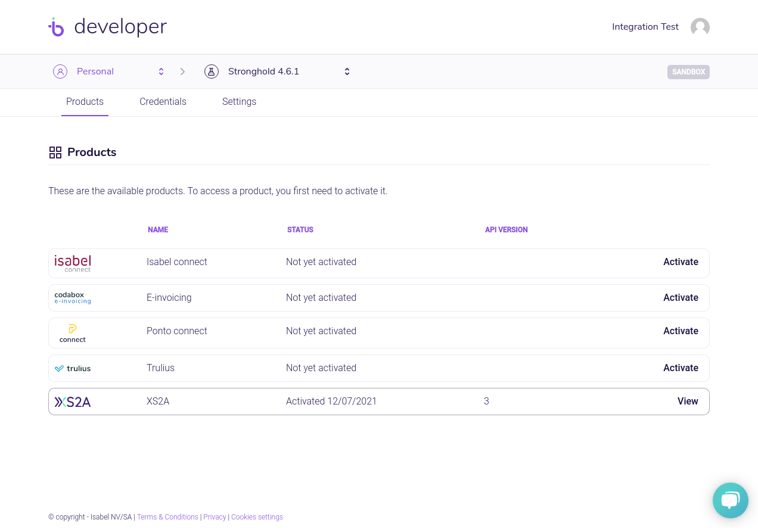
Task: Open the chat support bubble
Action: pyautogui.click(x=730, y=500)
